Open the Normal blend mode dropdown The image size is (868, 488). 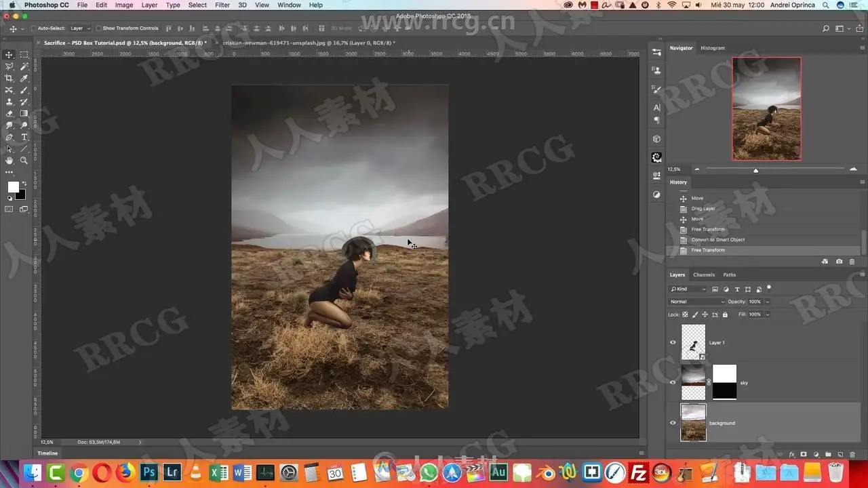(x=697, y=302)
